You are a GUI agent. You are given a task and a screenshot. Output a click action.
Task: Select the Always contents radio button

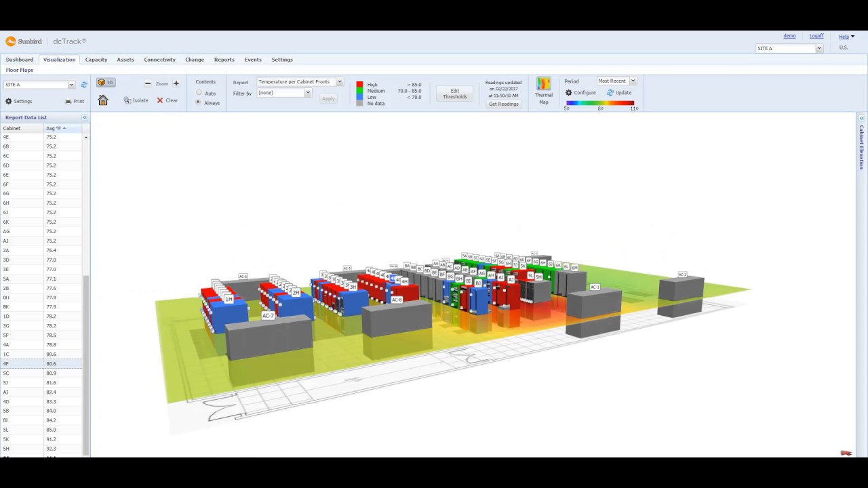[199, 102]
